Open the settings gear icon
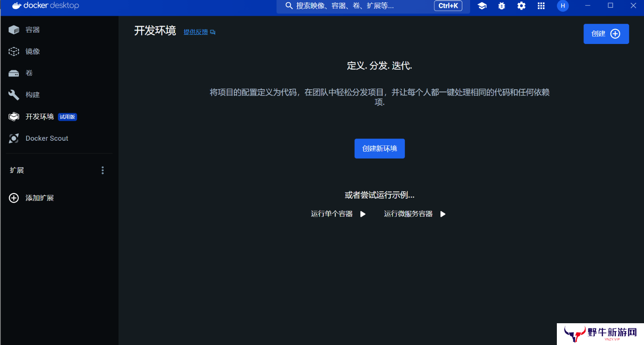 pyautogui.click(x=521, y=6)
